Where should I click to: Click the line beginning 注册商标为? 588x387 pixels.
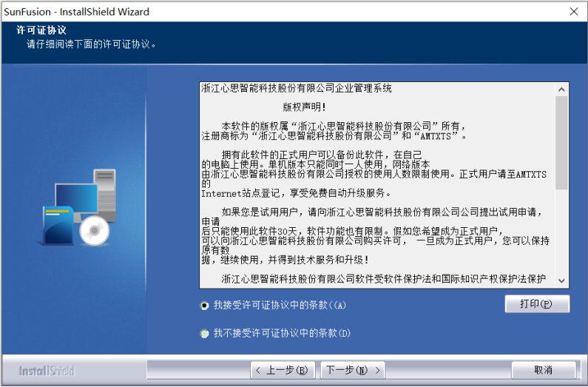tap(334, 135)
